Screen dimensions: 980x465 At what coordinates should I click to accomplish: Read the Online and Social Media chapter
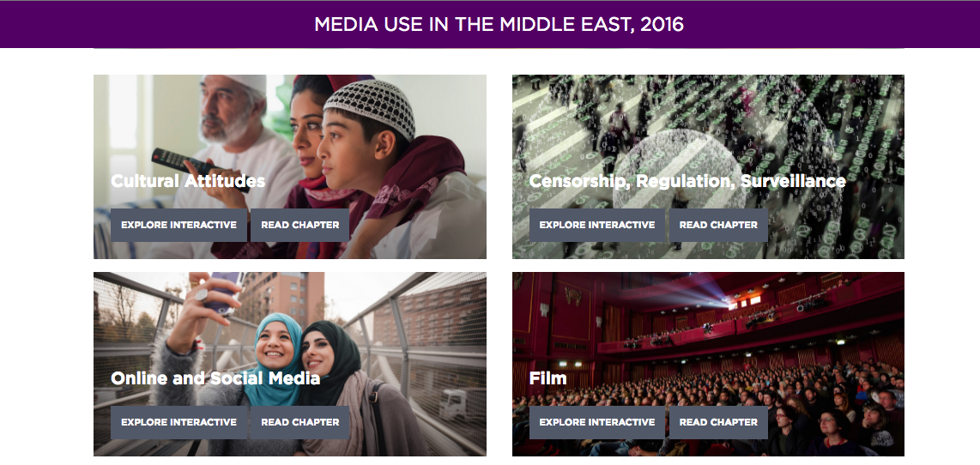tap(300, 422)
